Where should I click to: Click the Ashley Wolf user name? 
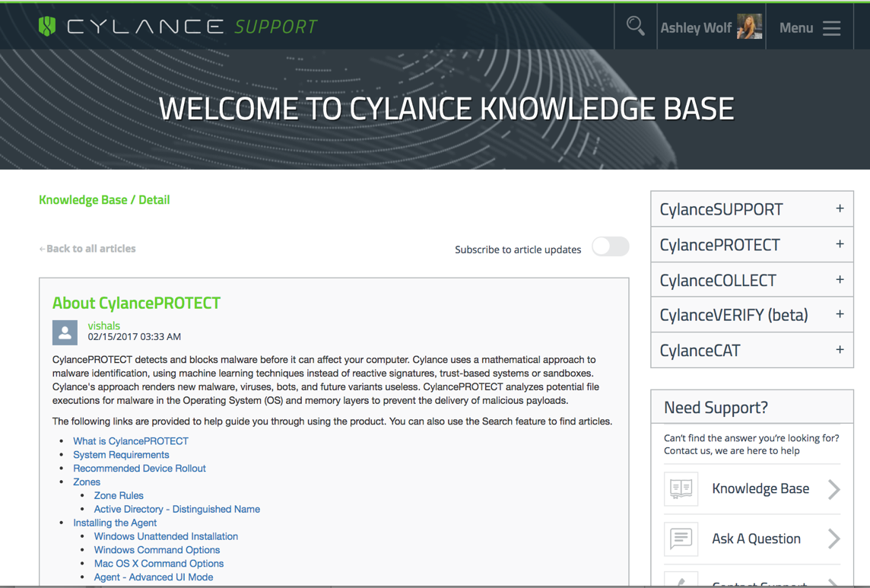pyautogui.click(x=696, y=27)
